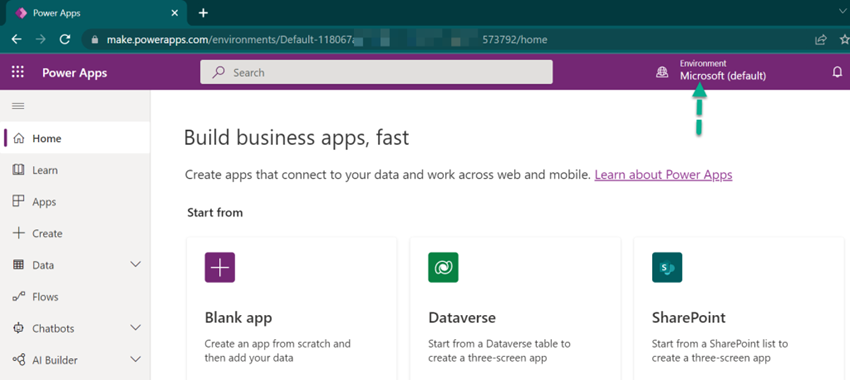Screen dimensions: 850x380
Task: Select the Learn navigation item
Action: pos(75,170)
